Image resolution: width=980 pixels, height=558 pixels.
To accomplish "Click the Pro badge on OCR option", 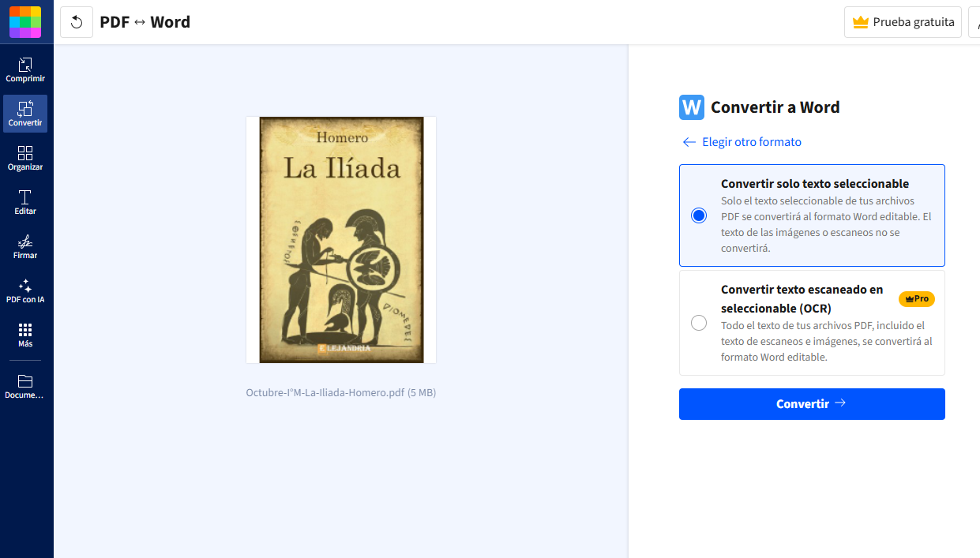I will tap(917, 299).
